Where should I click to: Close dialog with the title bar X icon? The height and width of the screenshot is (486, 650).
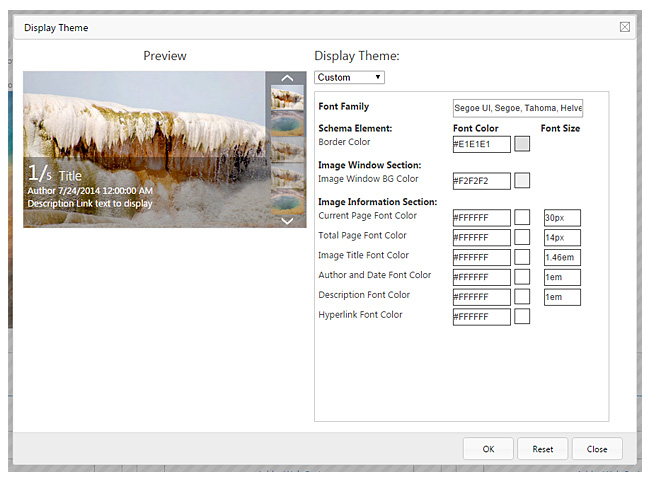click(x=625, y=27)
